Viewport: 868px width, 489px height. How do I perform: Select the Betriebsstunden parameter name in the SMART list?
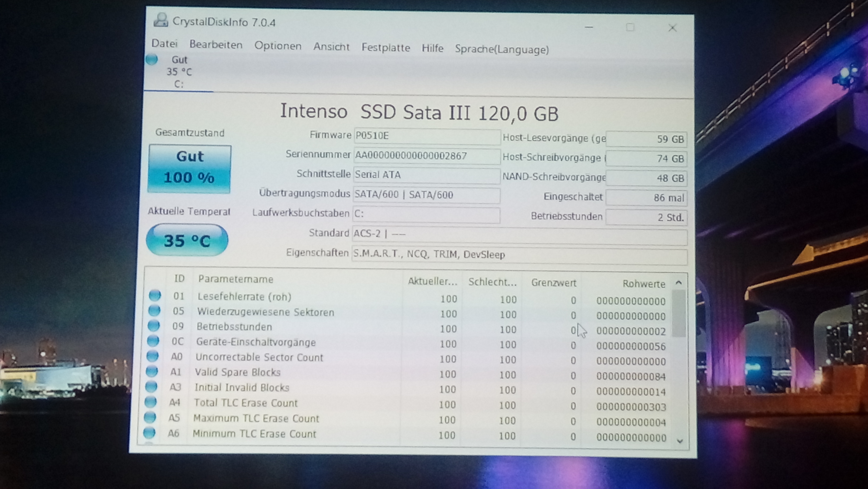click(x=234, y=327)
